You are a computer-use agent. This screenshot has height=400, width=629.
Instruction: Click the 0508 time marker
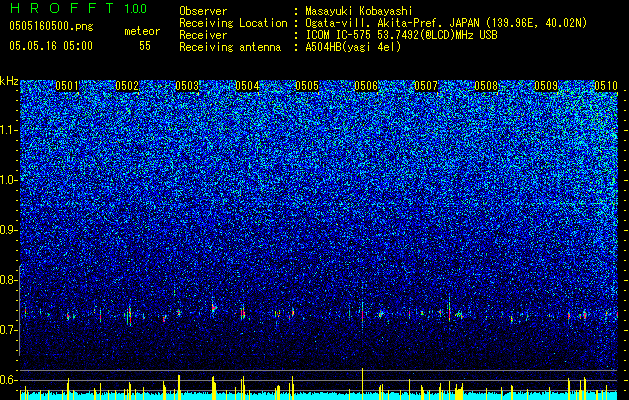tap(486, 86)
